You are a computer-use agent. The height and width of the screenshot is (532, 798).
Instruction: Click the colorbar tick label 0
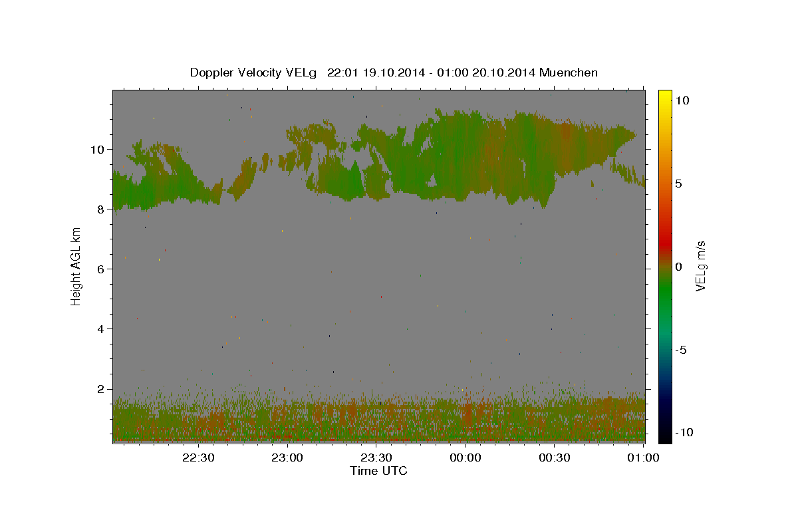[678, 267]
